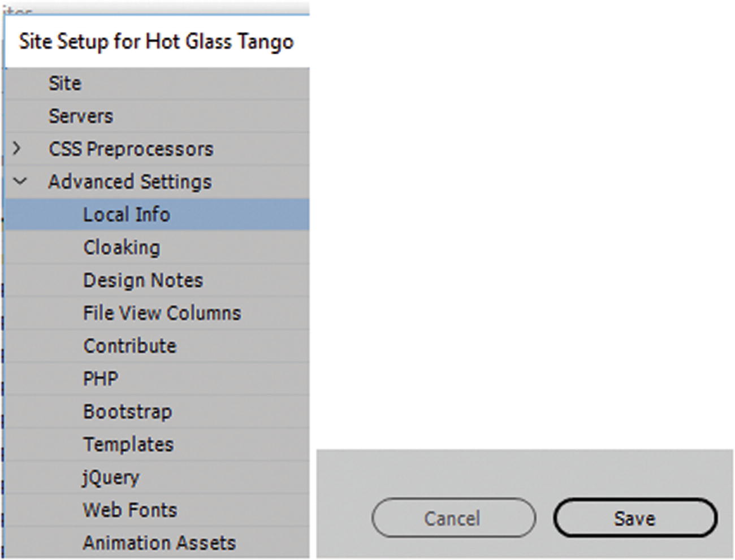Open Bootstrap settings
735x560 pixels.
click(x=127, y=411)
